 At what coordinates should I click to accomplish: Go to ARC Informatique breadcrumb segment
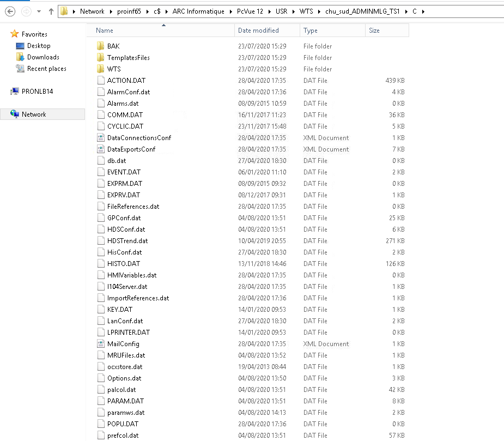tap(205, 11)
